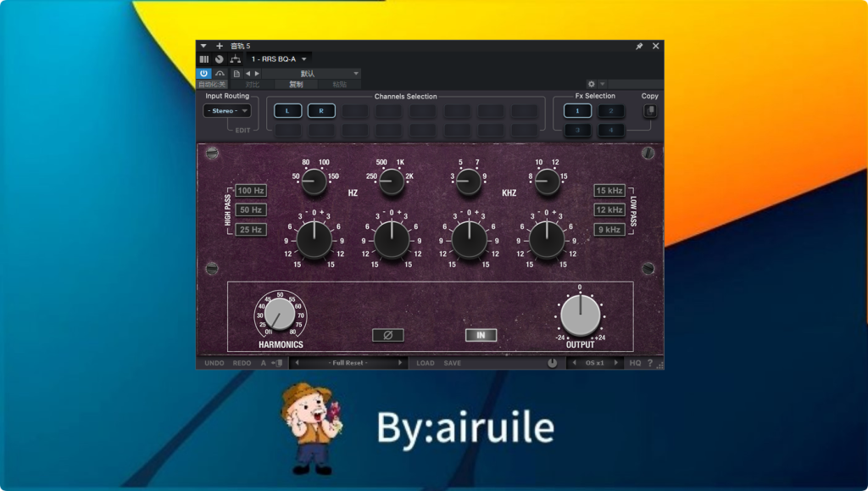Viewport: 868px width, 491px height.
Task: Click REDO in bottom bar
Action: point(242,363)
